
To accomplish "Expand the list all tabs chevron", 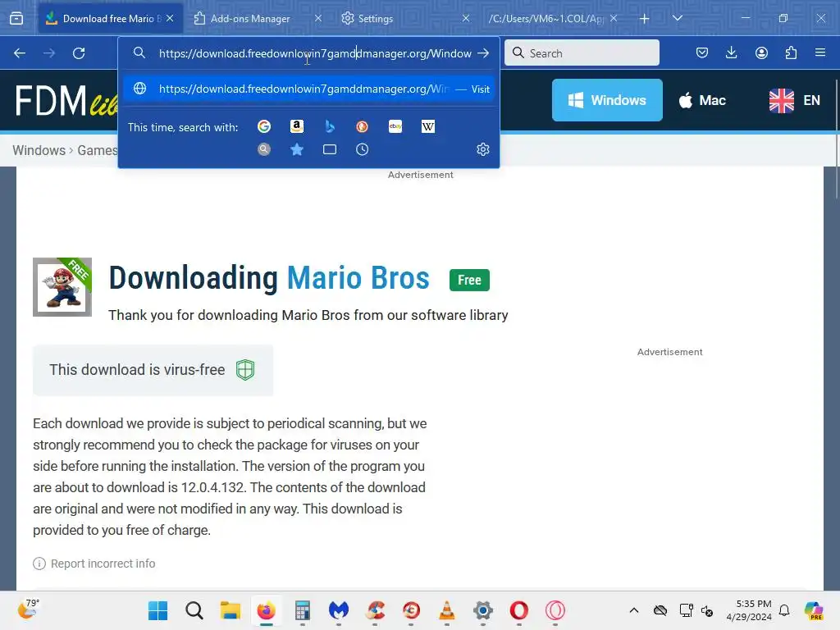I will [678, 18].
